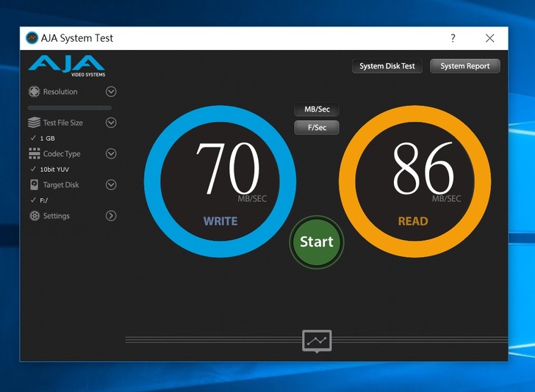Click the Resolution chip icon
The image size is (535, 392).
34,92
